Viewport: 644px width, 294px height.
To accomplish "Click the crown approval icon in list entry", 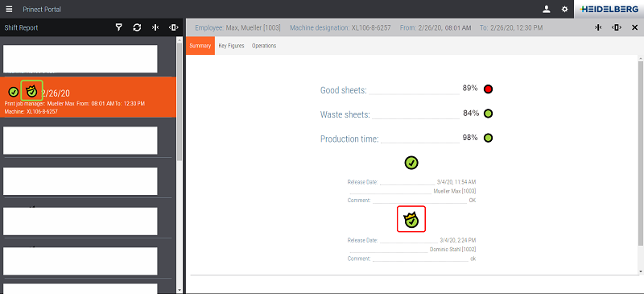I will [x=31, y=90].
